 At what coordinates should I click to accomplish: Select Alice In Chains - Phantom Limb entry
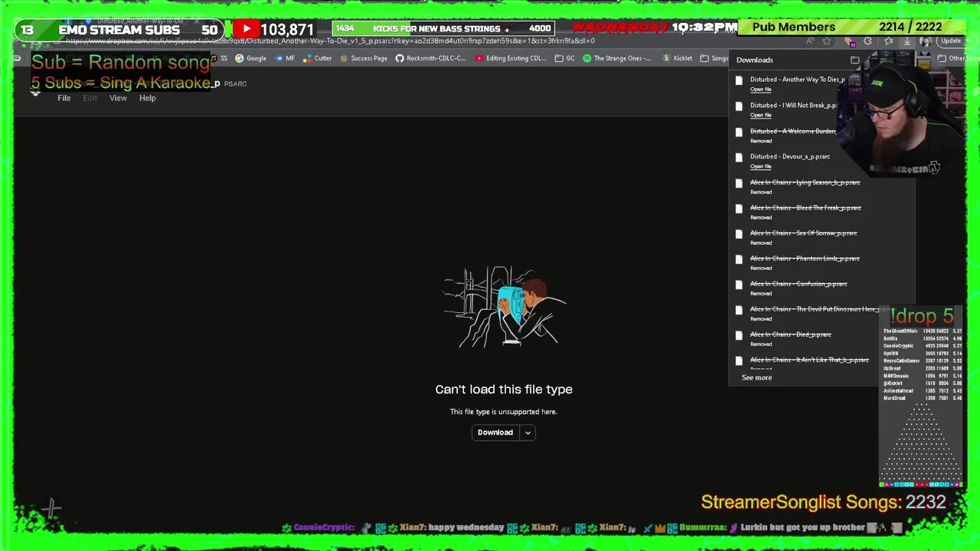805,258
